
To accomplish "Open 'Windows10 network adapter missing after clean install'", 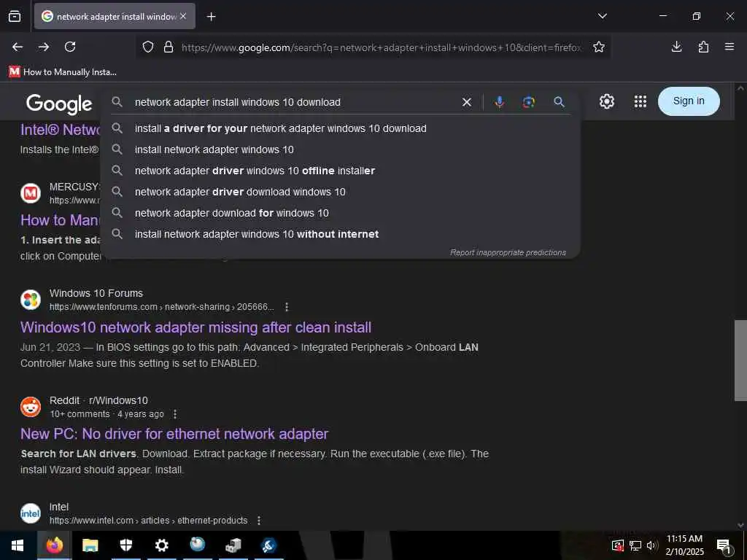I will point(196,327).
